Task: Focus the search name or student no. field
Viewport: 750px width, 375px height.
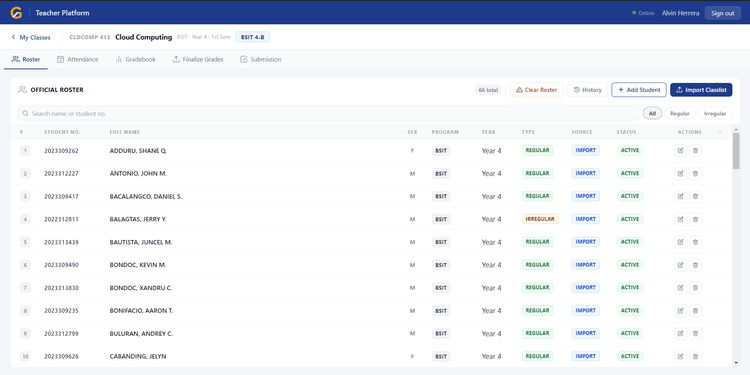Action: (328, 113)
